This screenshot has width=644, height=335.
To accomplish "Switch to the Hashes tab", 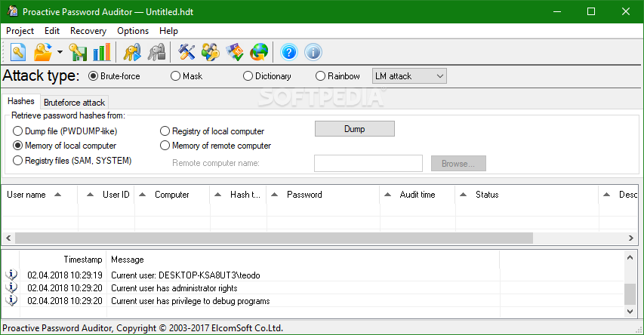I will (21, 101).
